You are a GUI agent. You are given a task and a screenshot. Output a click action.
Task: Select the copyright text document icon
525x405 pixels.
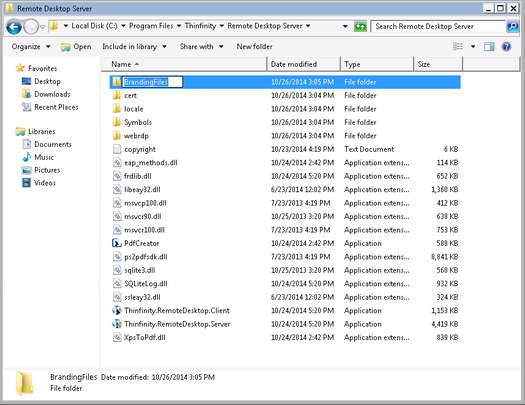(117, 149)
